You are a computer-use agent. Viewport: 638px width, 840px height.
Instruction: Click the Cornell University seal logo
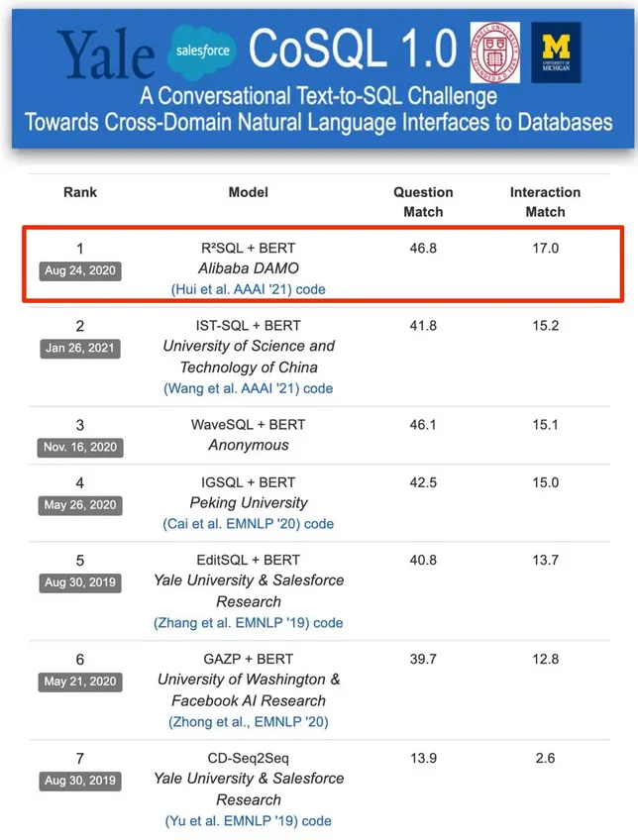click(494, 52)
